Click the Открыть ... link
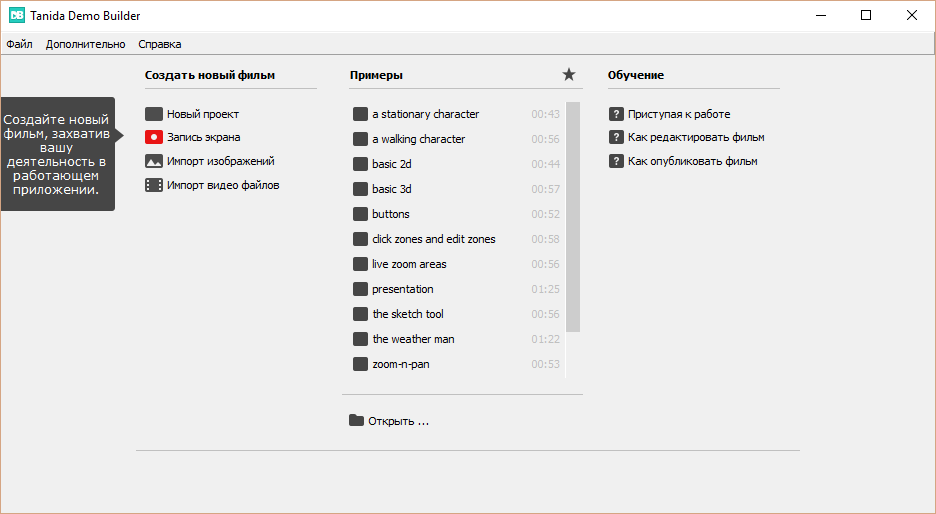The width and height of the screenshot is (936, 514). pyautogui.click(x=398, y=421)
